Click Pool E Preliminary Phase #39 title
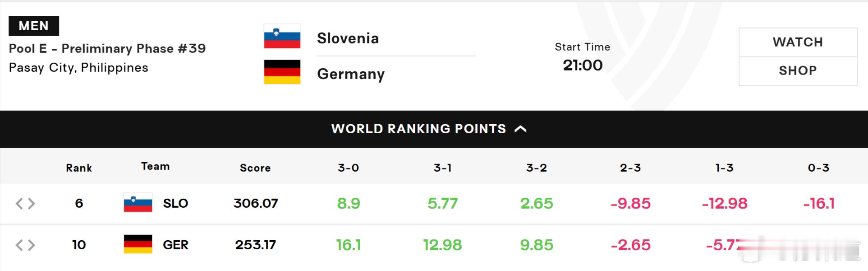Image resolution: width=868 pixels, height=271 pixels. coord(107,49)
